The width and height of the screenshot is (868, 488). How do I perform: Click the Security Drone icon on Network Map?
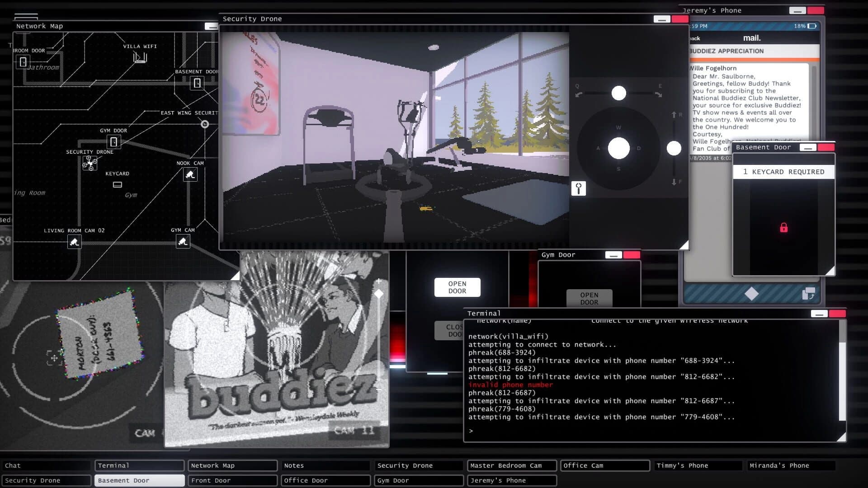[90, 162]
